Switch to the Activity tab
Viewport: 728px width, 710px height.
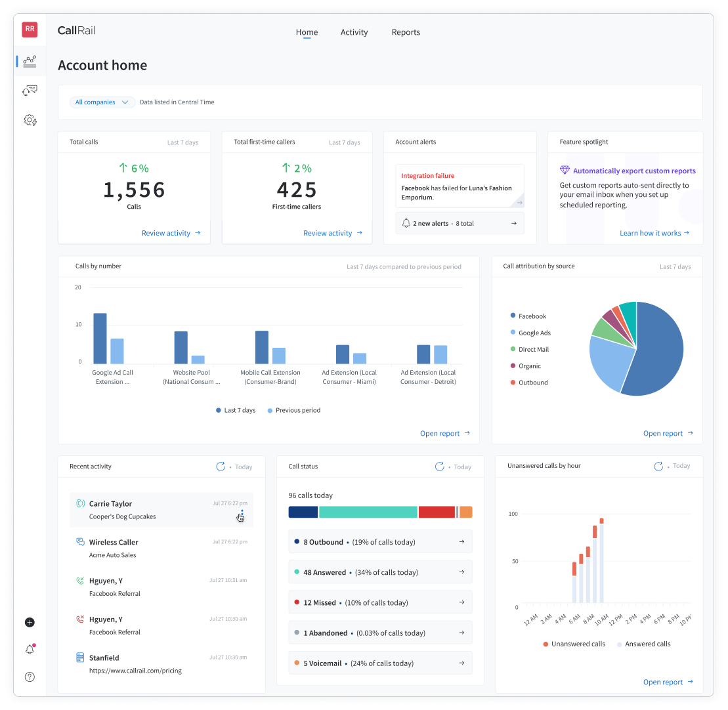point(354,32)
